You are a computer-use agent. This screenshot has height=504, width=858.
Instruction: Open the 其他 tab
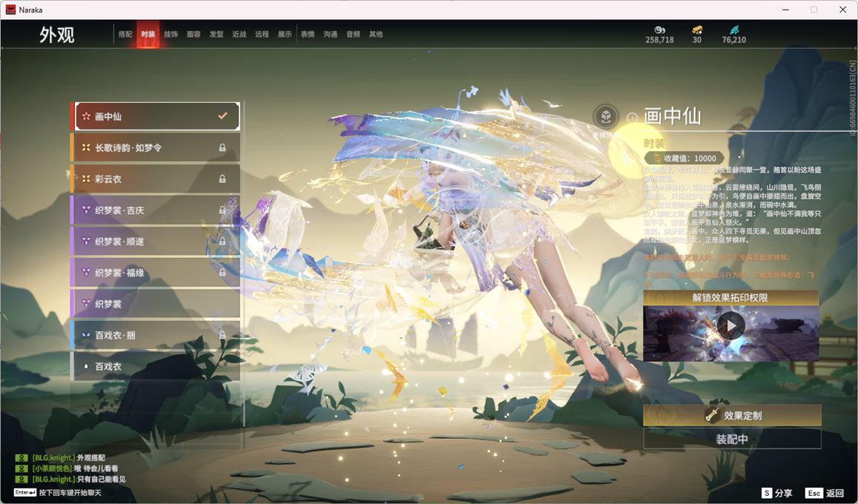pyautogui.click(x=376, y=34)
